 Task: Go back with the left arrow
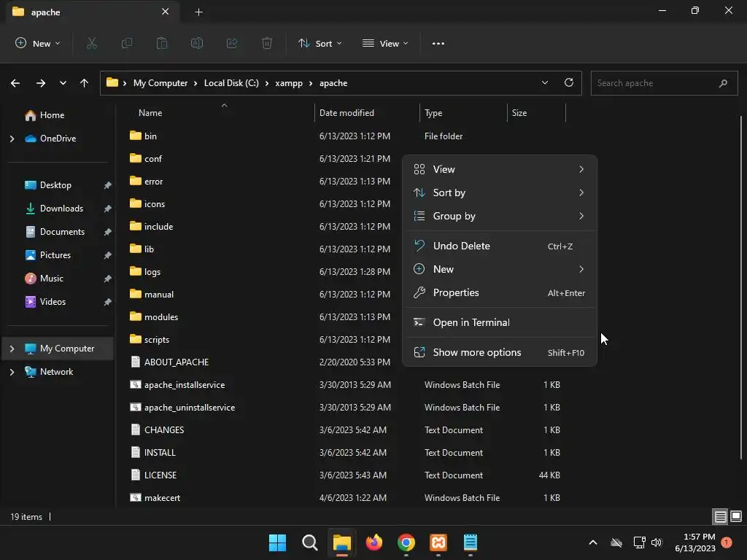click(x=15, y=83)
